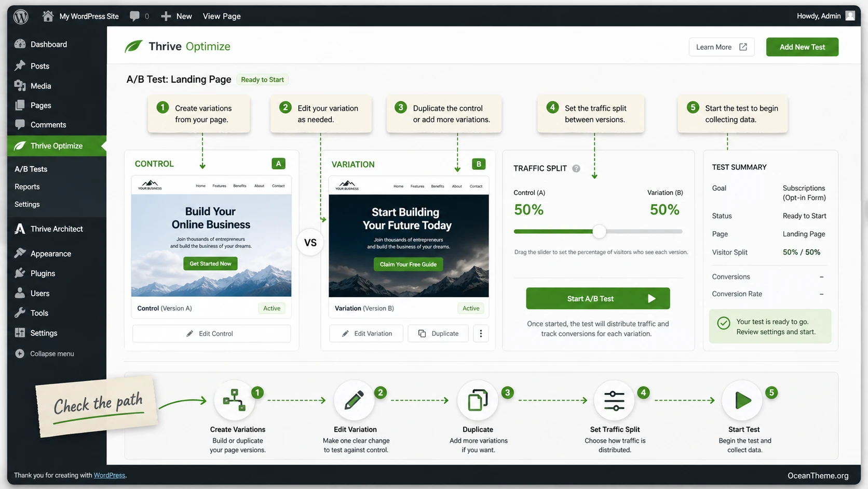Screen dimensions: 868x489
Task: Select Thrive Optimize leaf icon in sidebar
Action: click(x=20, y=146)
